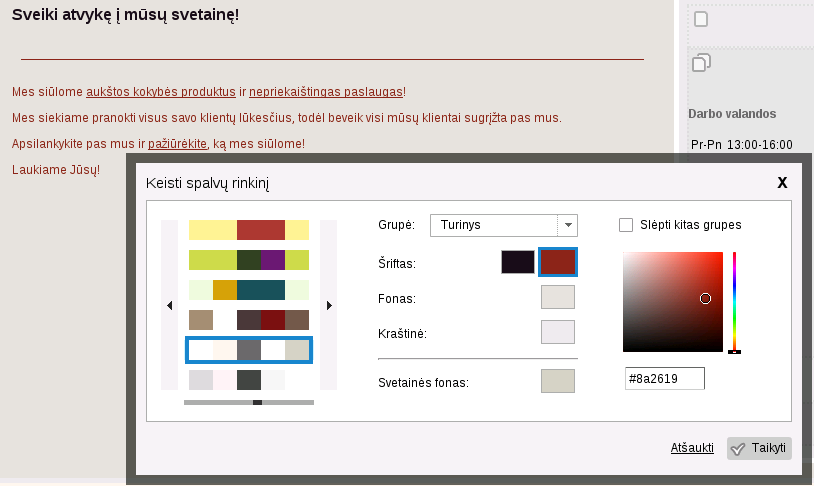
Task: Click the copy pages icon in sidebar
Action: (x=701, y=63)
